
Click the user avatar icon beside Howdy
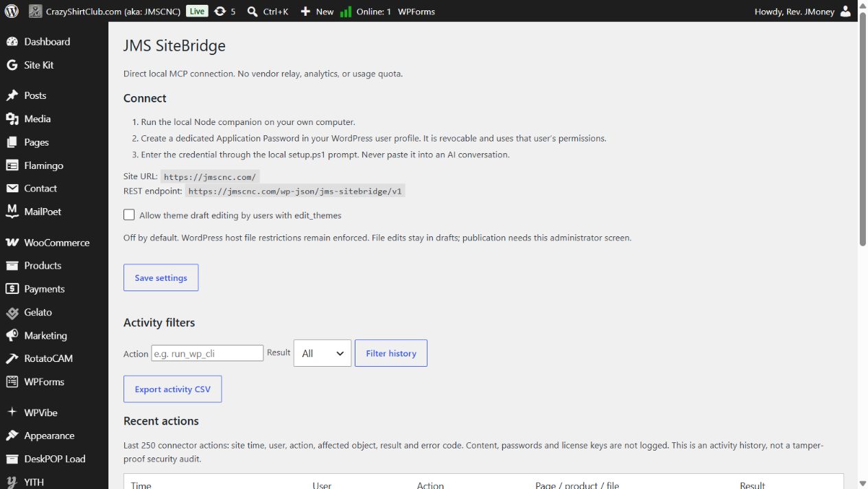[x=845, y=11]
